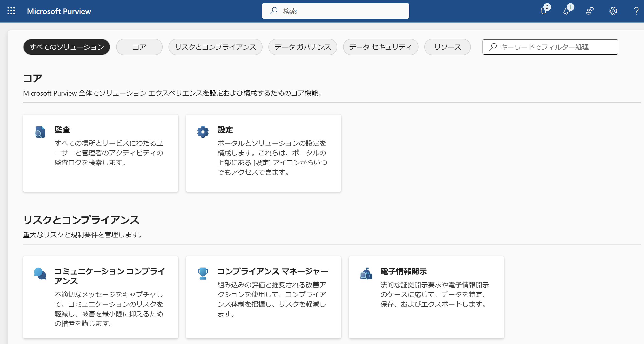
Task: Select the データ セキュリティ filter pill
Action: (x=380, y=47)
